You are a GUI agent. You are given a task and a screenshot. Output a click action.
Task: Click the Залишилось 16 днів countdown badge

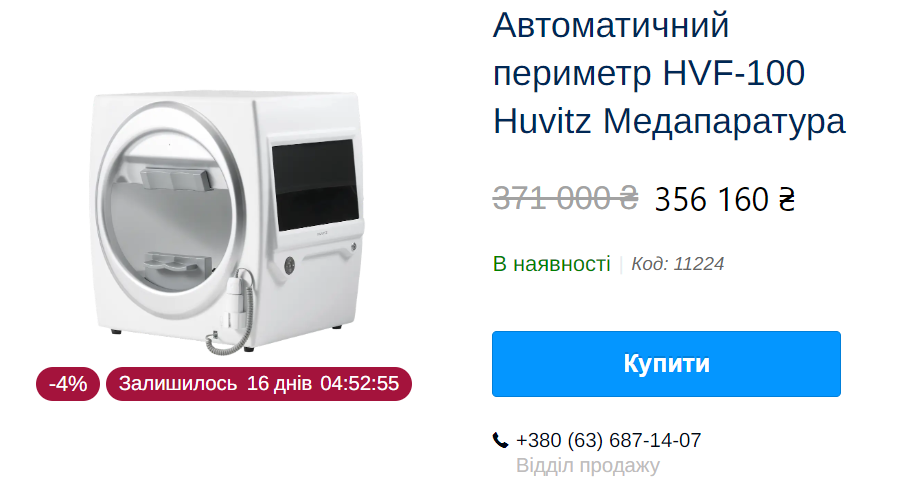pyautogui.click(x=259, y=384)
